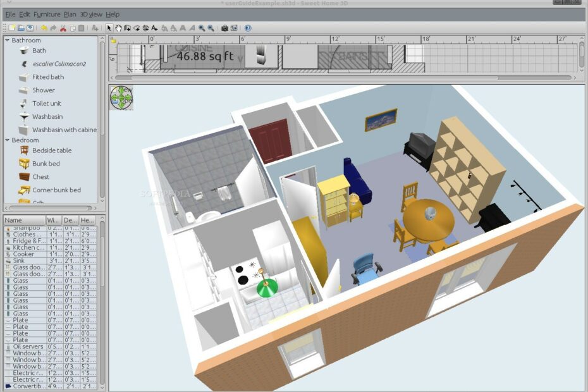Click the Redo arrow icon
Viewport: 588px width, 392px height.
pos(53,28)
